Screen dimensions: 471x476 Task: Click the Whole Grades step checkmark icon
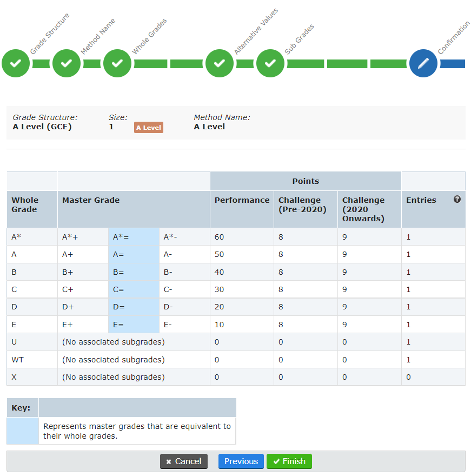(117, 63)
